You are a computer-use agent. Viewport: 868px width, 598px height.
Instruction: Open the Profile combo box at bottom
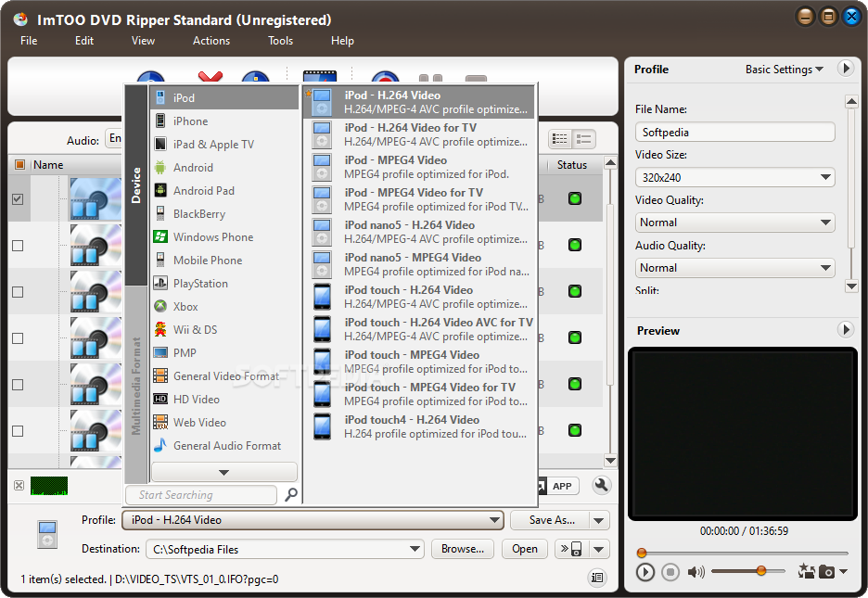click(x=313, y=520)
